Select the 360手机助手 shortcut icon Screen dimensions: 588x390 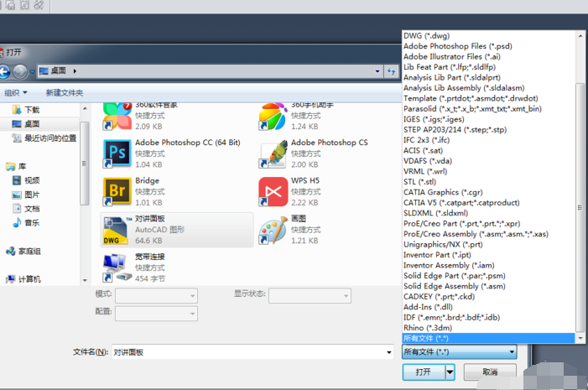(273, 117)
